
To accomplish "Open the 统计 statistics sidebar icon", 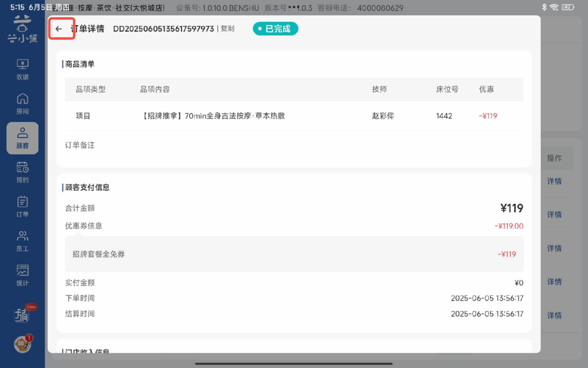I will 22,275.
